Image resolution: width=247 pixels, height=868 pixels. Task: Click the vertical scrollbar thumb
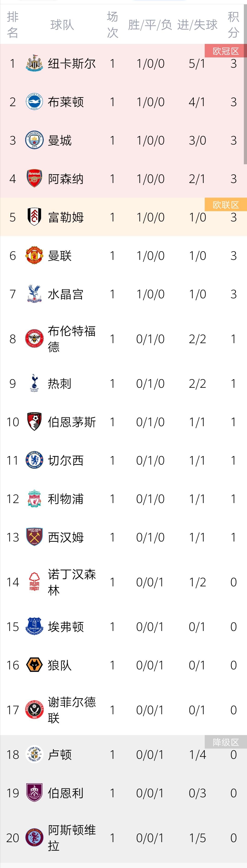245,84
